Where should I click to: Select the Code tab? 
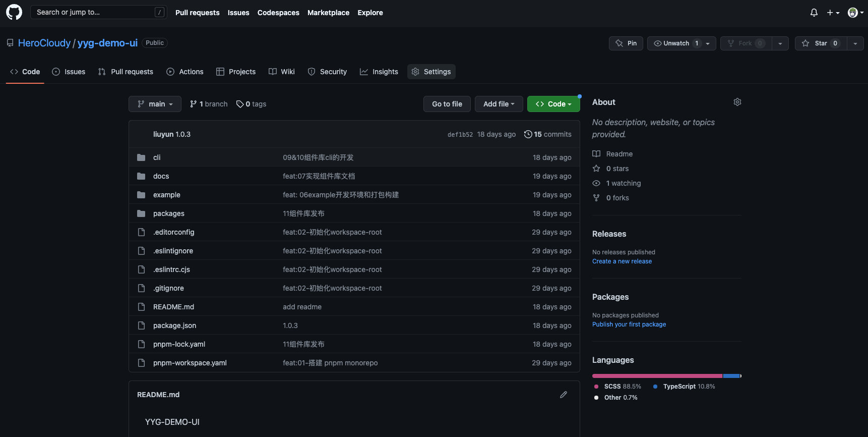25,72
